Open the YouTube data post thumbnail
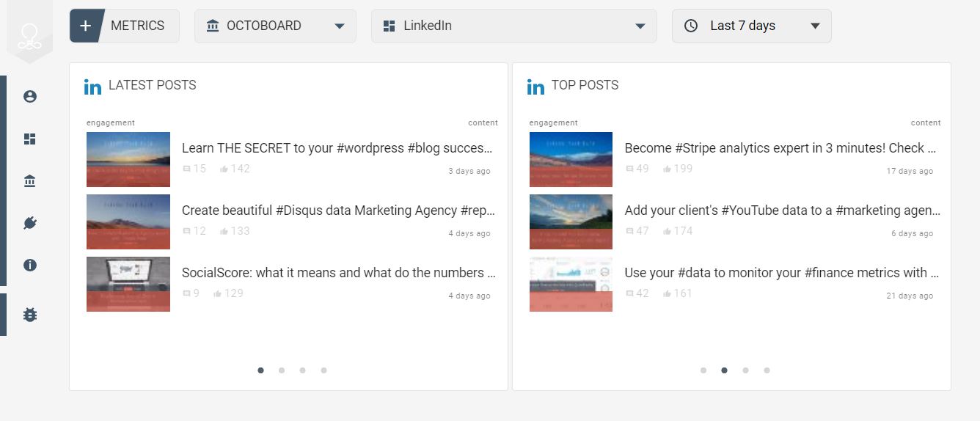The image size is (980, 421). tap(571, 222)
